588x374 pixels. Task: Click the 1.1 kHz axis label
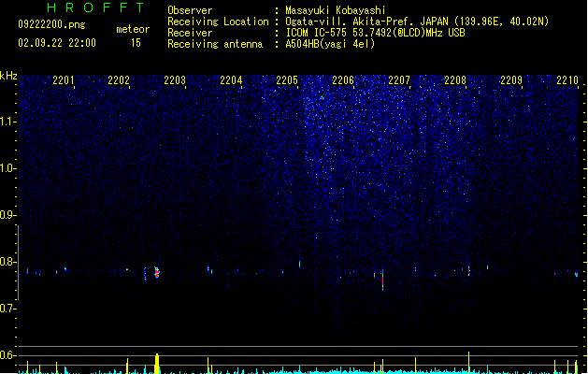click(x=7, y=122)
